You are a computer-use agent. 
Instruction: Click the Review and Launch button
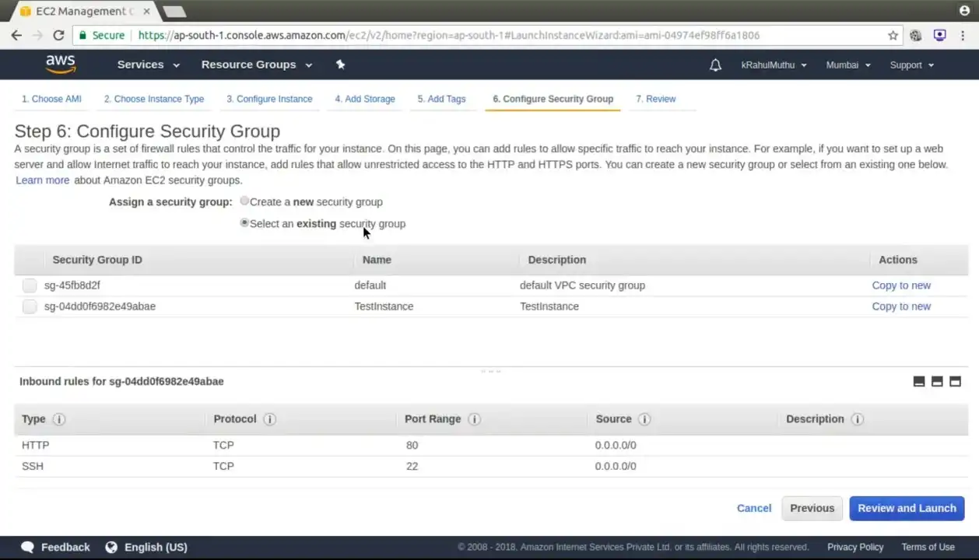tap(907, 508)
